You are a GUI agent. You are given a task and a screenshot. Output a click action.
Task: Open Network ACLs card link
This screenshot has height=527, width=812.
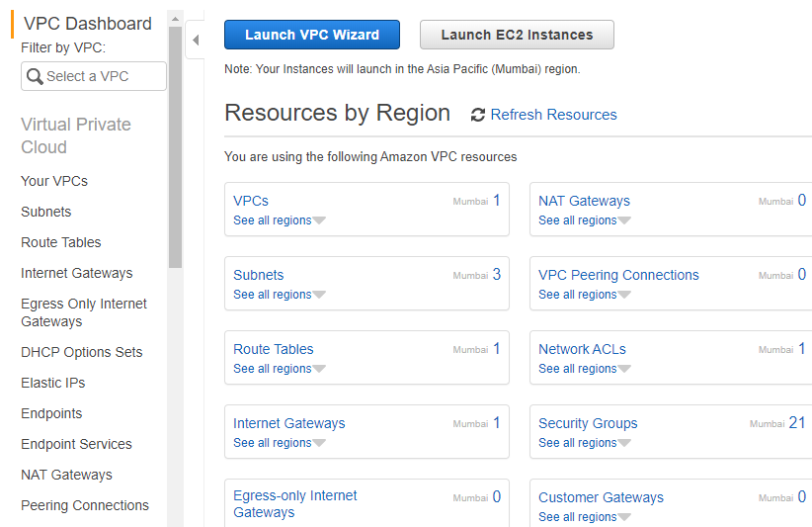[582, 349]
